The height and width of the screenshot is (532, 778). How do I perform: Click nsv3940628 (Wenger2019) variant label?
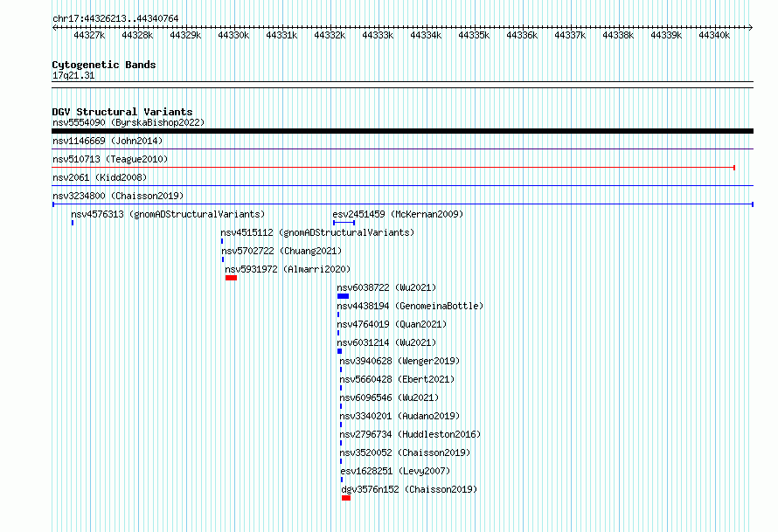(399, 361)
